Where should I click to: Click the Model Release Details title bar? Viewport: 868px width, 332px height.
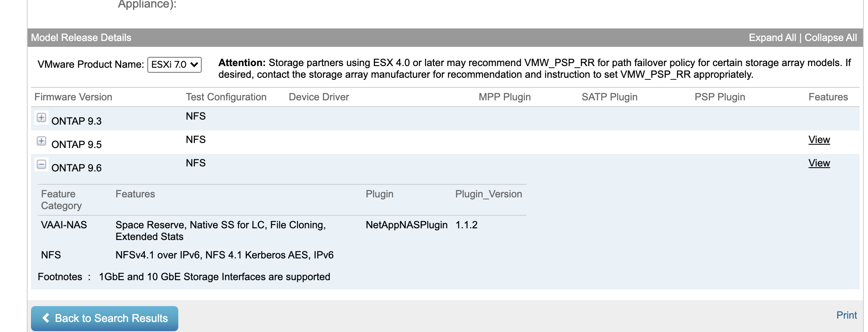81,38
